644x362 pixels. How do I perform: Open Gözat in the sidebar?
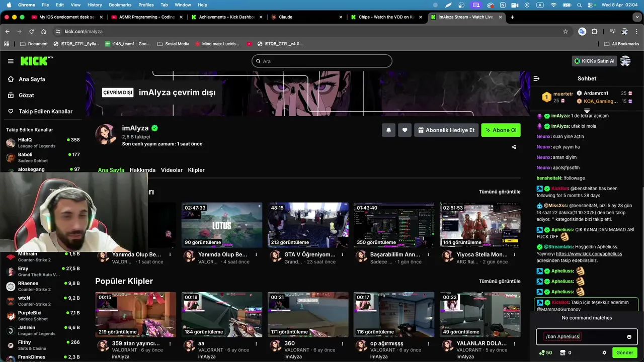pos(26,95)
